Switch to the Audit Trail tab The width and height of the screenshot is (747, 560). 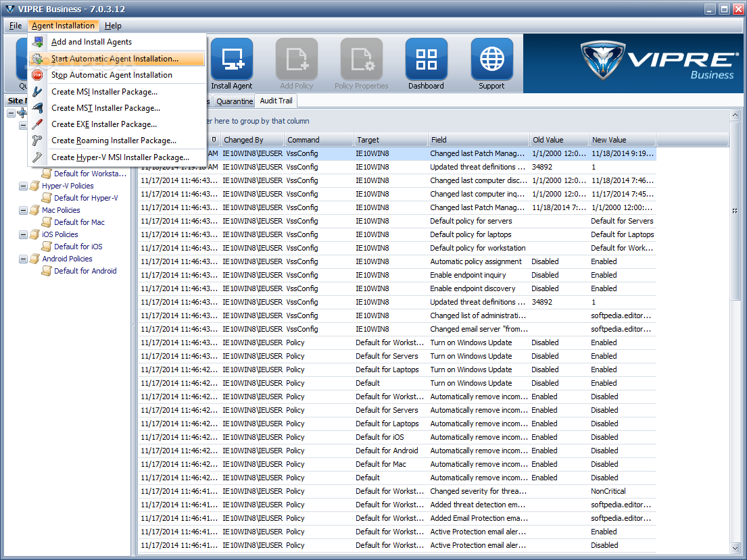276,101
